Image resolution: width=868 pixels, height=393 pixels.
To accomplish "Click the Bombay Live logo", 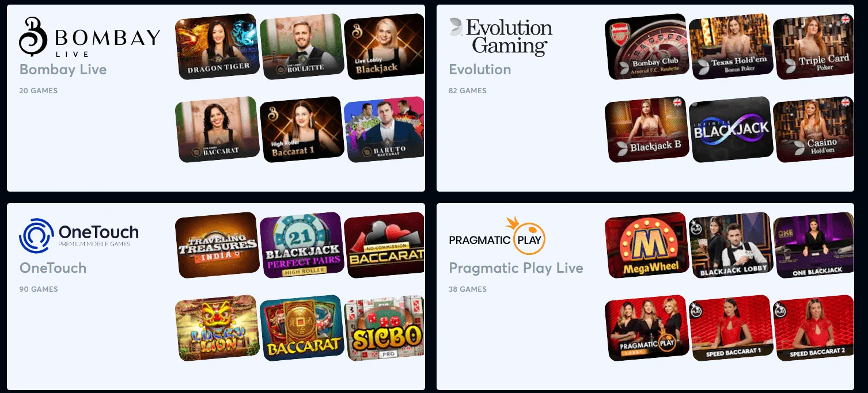I will [x=89, y=36].
